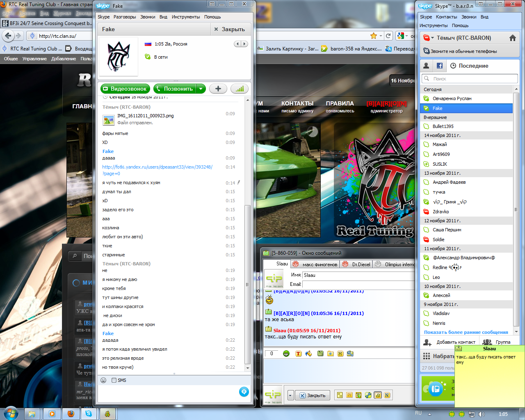This screenshot has width=525, height=420.
Task: Select contact Овчаренко Руслан
Action: 467,98
